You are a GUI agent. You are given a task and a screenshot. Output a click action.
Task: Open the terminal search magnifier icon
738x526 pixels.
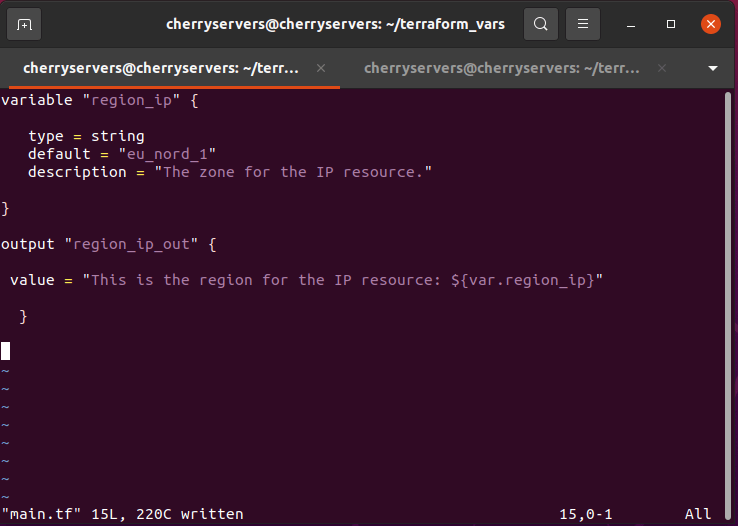click(540, 24)
